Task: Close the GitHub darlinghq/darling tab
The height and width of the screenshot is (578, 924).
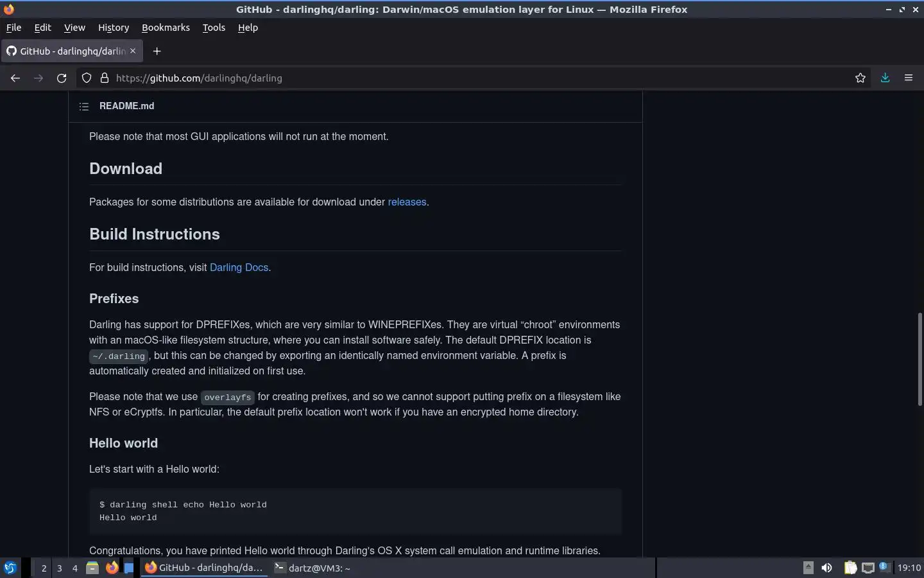Action: [x=133, y=51]
